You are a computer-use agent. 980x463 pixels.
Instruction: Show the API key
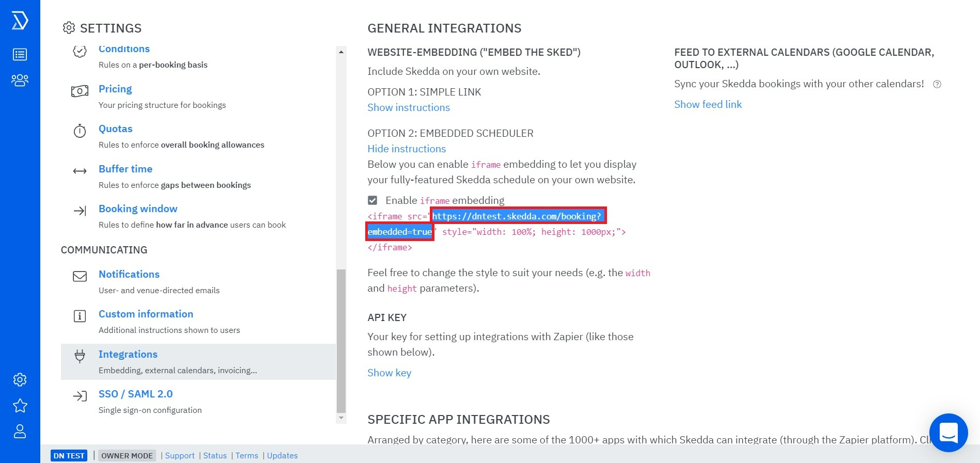(390, 373)
